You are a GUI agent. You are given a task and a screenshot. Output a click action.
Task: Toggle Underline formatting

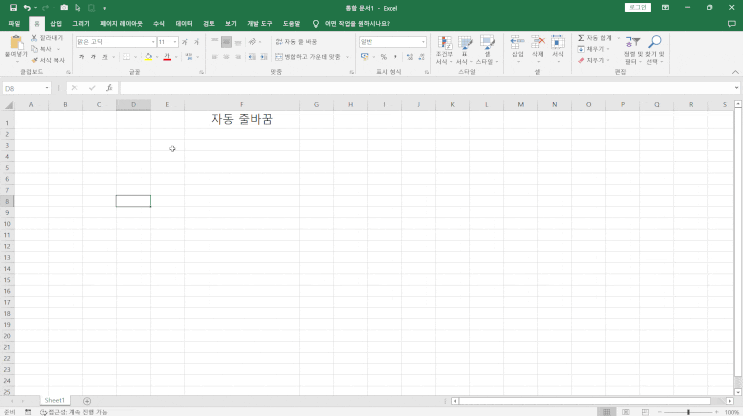click(x=105, y=57)
